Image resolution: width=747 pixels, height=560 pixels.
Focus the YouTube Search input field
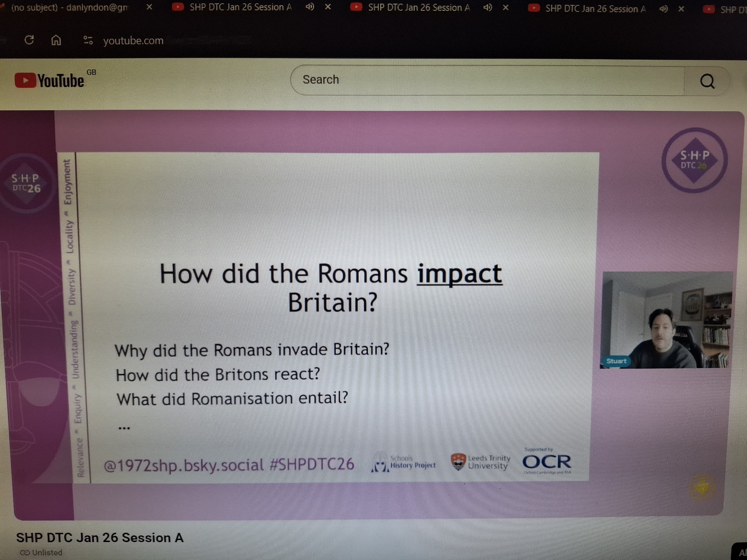pos(486,80)
